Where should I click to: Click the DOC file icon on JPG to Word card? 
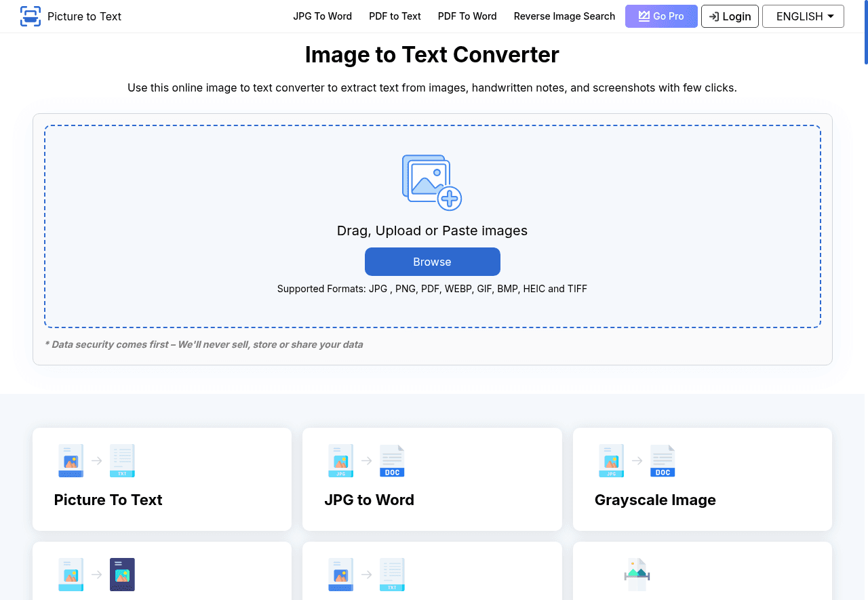392,460
